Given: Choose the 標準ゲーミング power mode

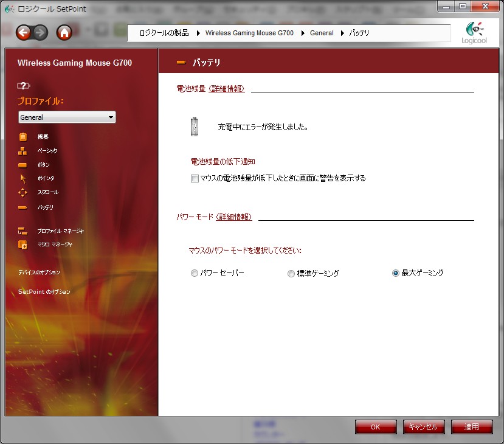Looking at the screenshot, I should pyautogui.click(x=291, y=274).
